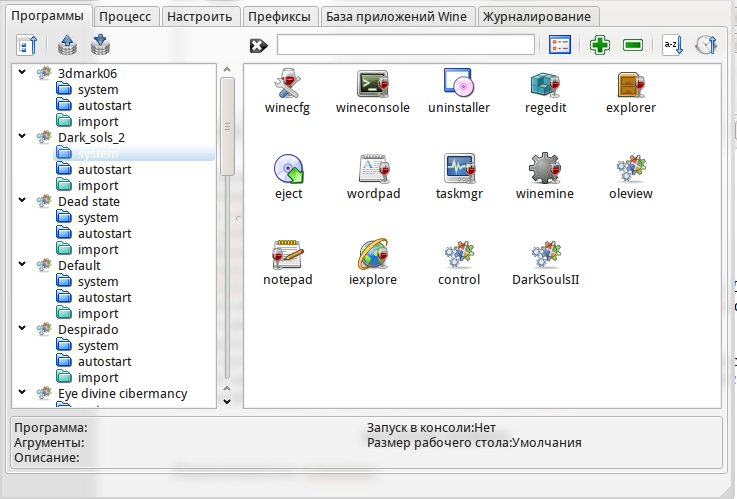Click the oleview icon

point(631,169)
